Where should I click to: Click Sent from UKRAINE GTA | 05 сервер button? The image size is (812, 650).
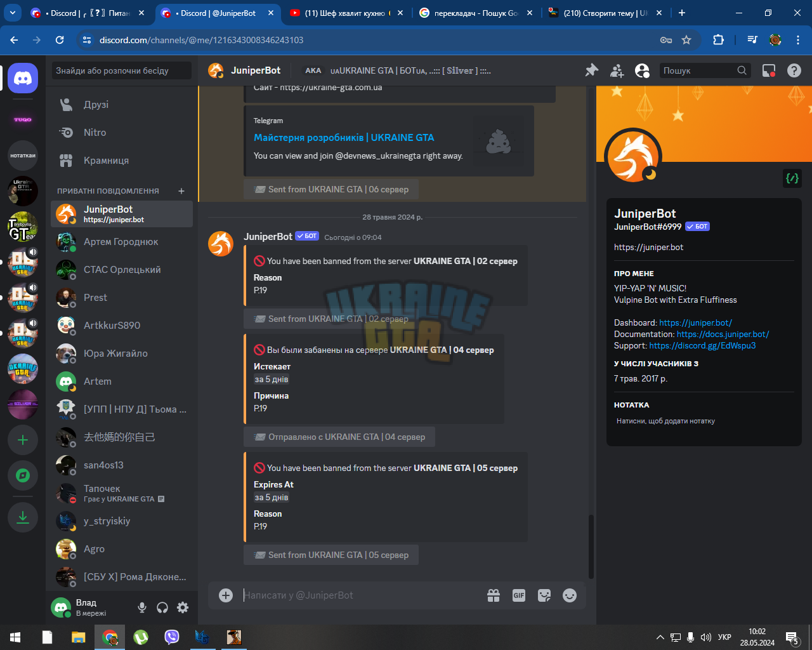click(x=331, y=555)
